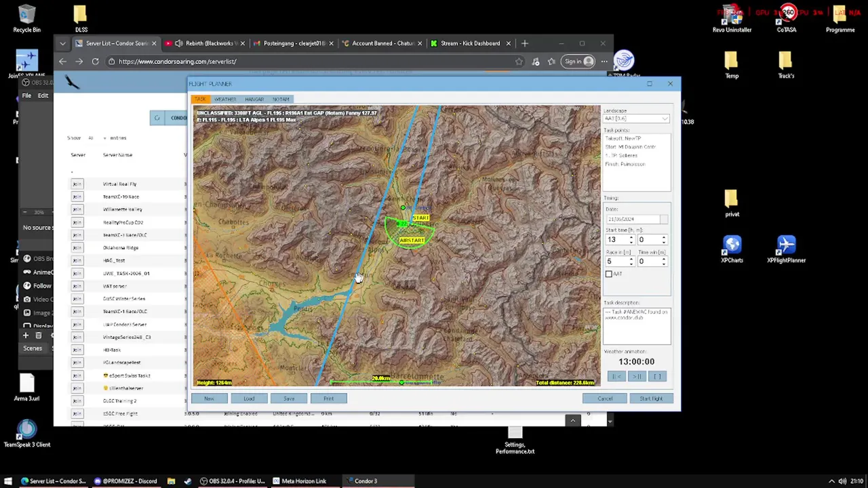Launch XPFlightPlanner from the desktop
The height and width of the screenshot is (488, 868).
pos(786,249)
